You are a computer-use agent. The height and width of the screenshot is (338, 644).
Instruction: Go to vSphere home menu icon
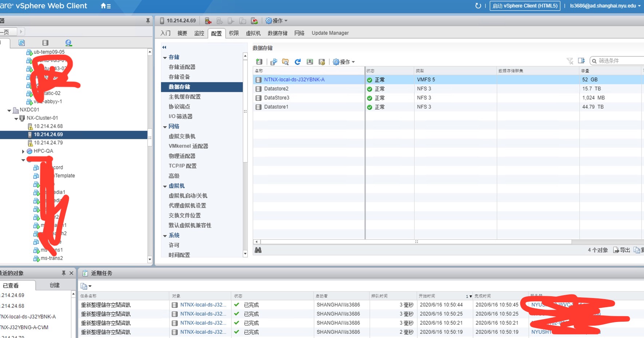pyautogui.click(x=106, y=6)
